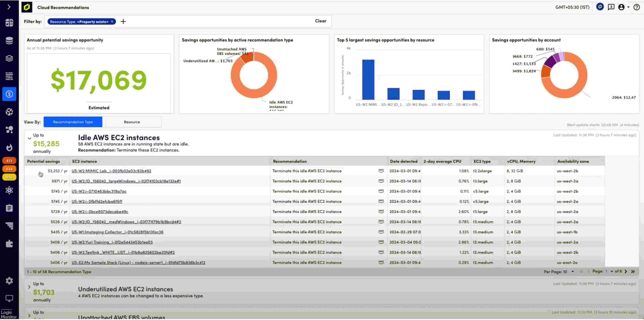Click the US-W2:JD_1 bar in chart
This screenshot has width=644, height=320.
(x=393, y=94)
